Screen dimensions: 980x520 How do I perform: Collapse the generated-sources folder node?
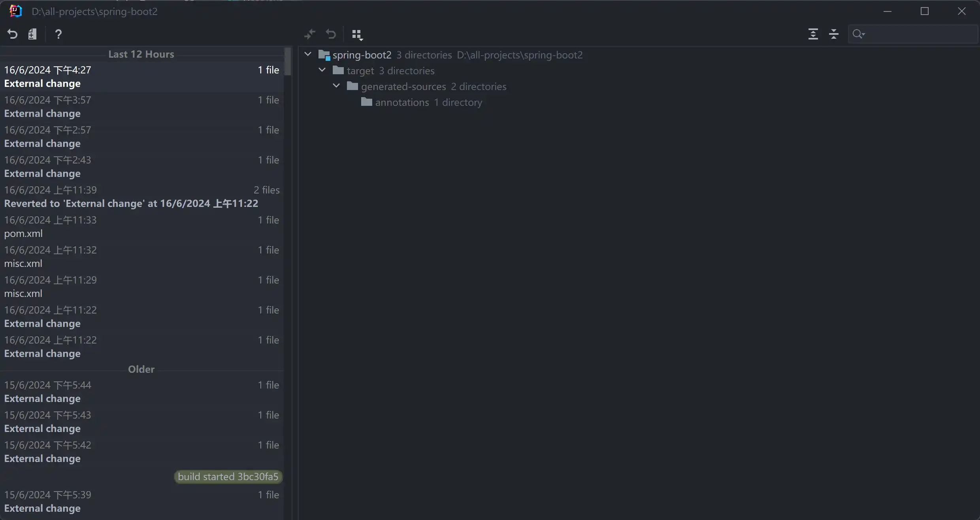pos(336,86)
